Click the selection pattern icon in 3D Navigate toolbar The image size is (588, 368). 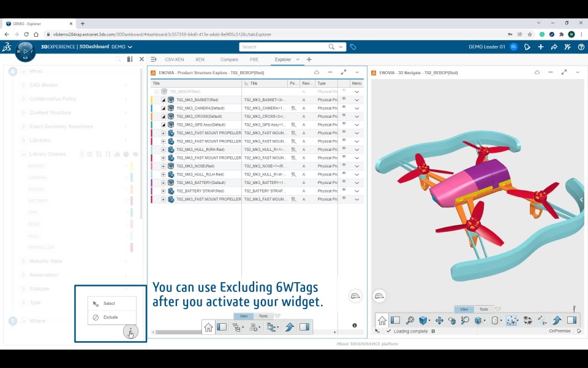tap(511, 320)
